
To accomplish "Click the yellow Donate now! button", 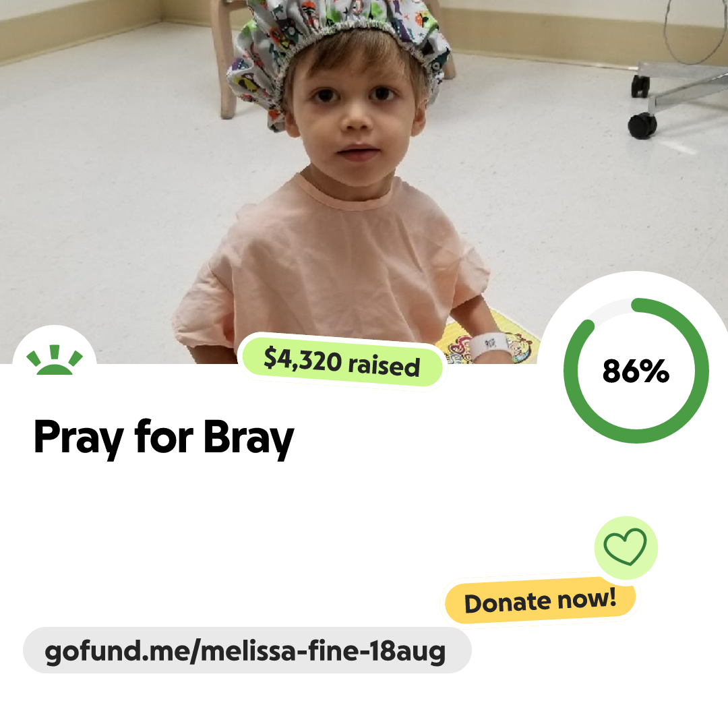I will point(540,601).
